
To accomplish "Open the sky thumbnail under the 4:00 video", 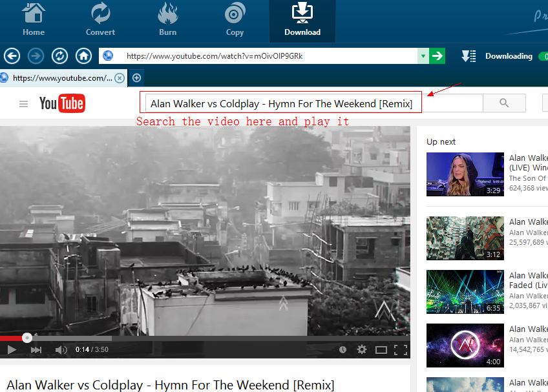I will click(x=465, y=384).
